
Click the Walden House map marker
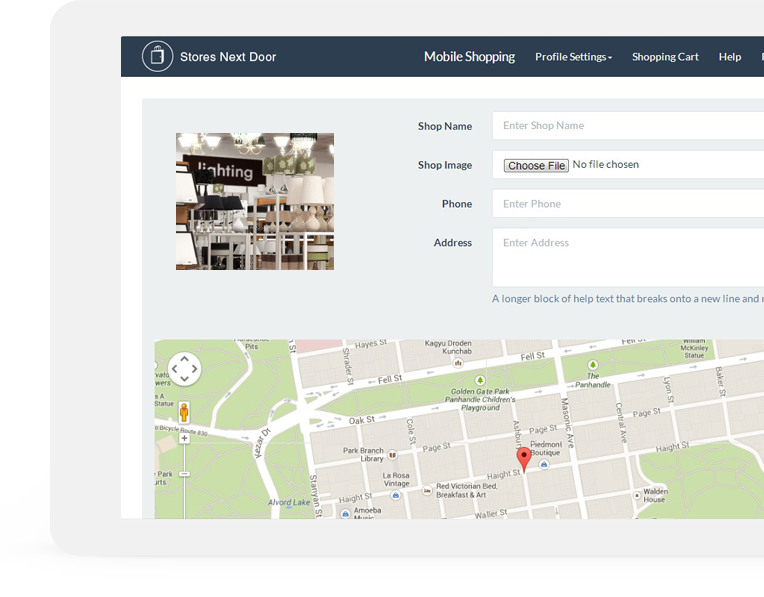pos(637,495)
